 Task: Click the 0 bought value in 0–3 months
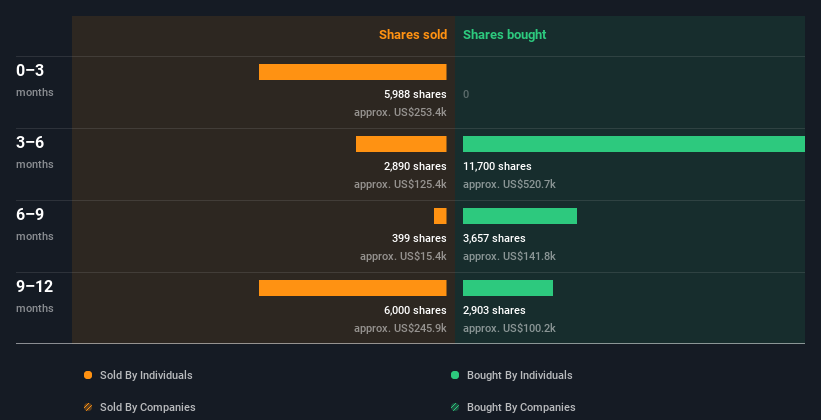(x=466, y=94)
